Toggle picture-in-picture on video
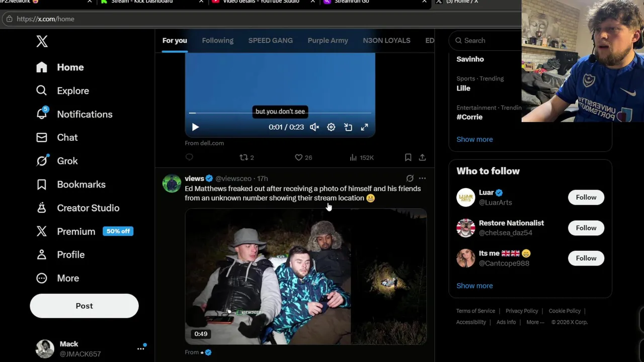Image resolution: width=644 pixels, height=362 pixels. [x=348, y=127]
